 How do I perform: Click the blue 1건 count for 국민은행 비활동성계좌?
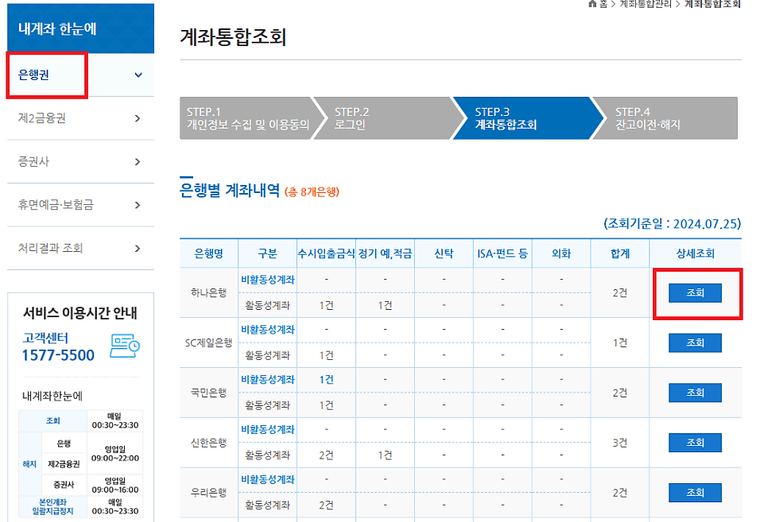[x=326, y=380]
